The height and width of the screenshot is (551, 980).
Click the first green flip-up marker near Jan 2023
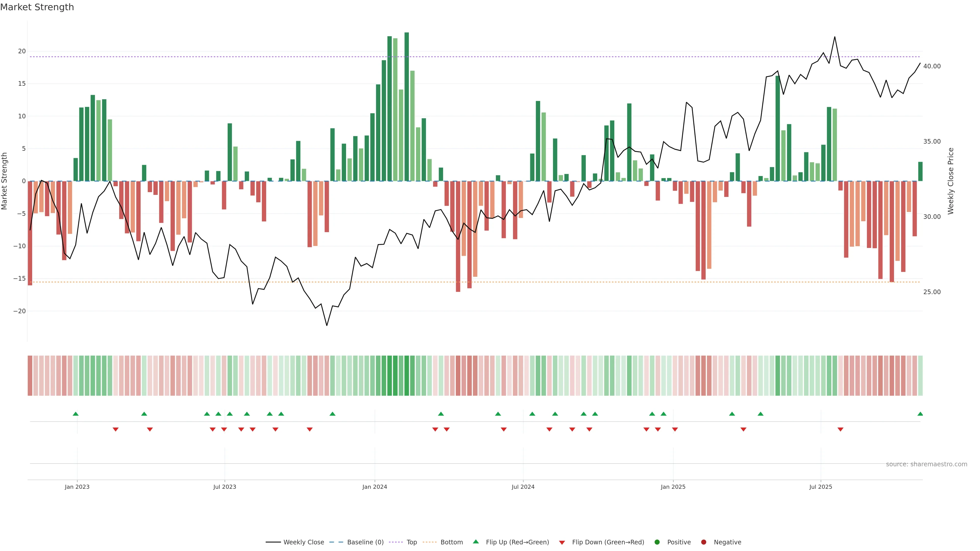tap(75, 414)
